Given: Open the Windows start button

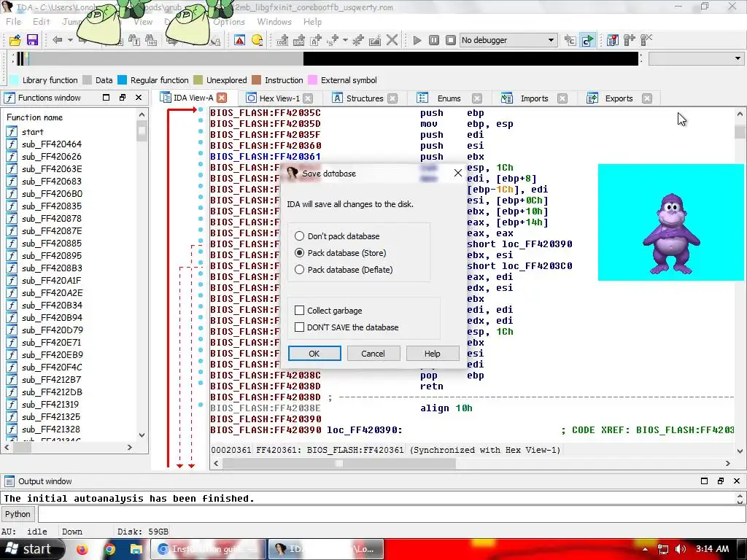Looking at the screenshot, I should tap(31, 549).
